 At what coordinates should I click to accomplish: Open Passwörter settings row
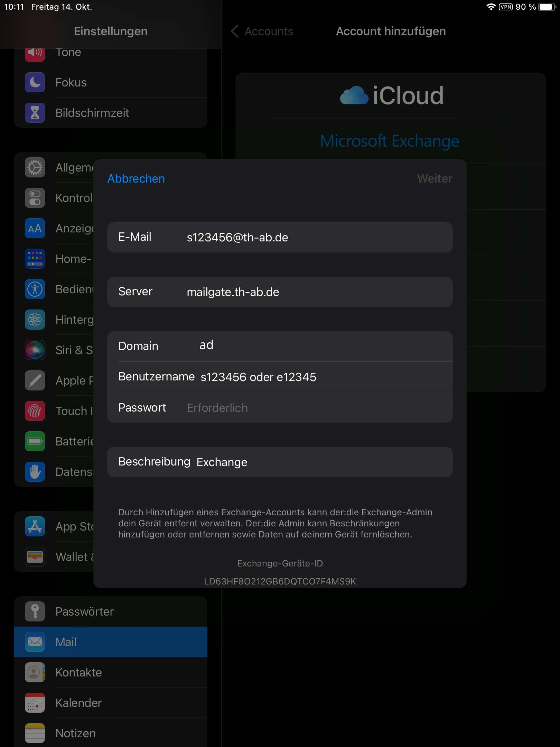click(x=111, y=611)
